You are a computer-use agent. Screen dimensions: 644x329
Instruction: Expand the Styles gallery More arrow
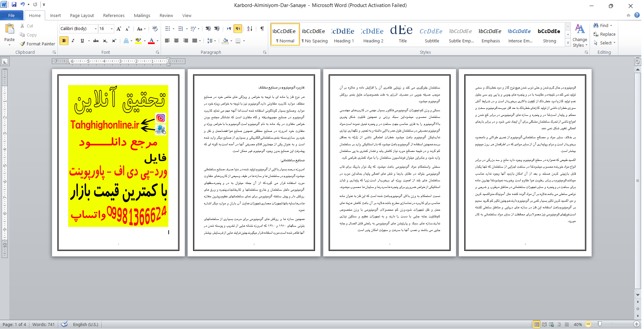568,43
